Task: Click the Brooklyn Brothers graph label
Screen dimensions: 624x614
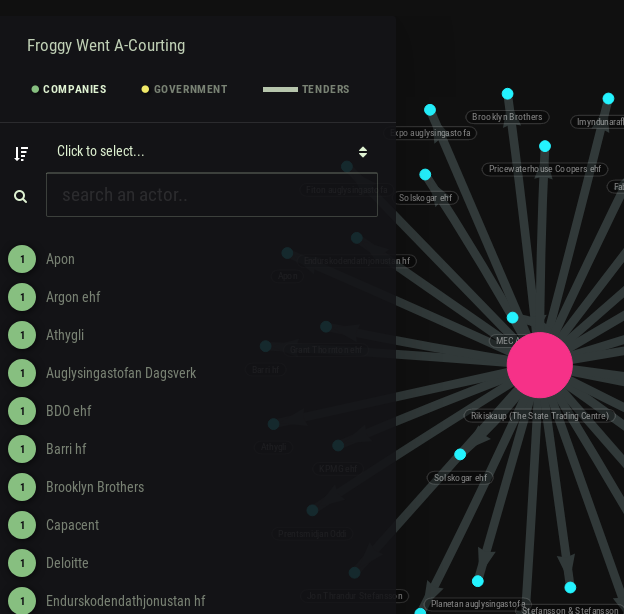Action: 507,117
